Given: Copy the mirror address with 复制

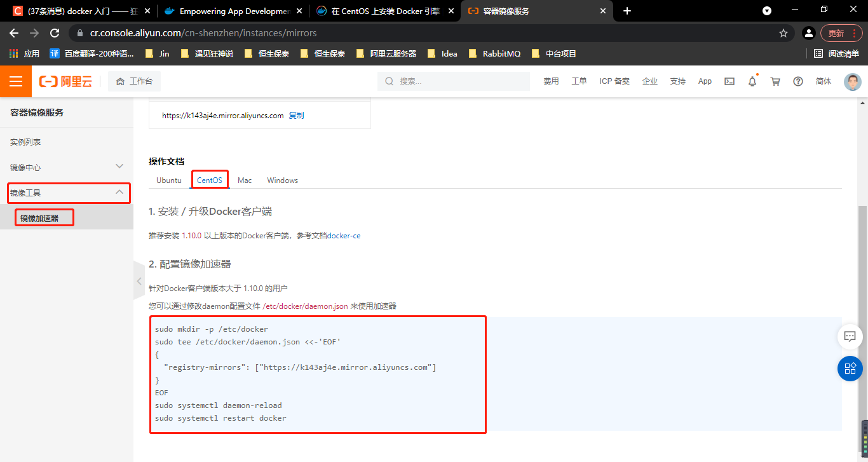Looking at the screenshot, I should pos(296,116).
